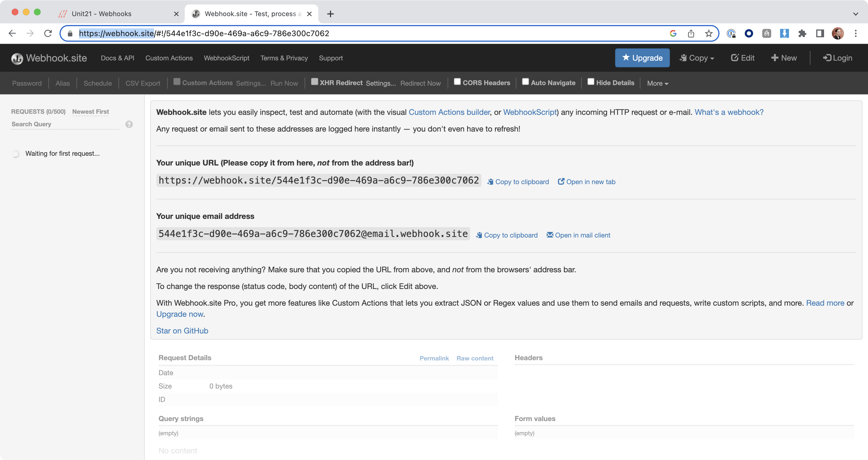Check the Hide Details checkbox

(x=590, y=82)
